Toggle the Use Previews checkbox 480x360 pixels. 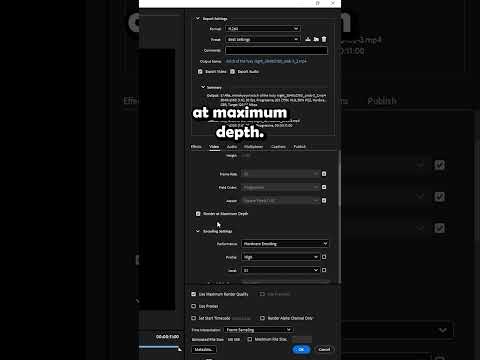(x=262, y=294)
